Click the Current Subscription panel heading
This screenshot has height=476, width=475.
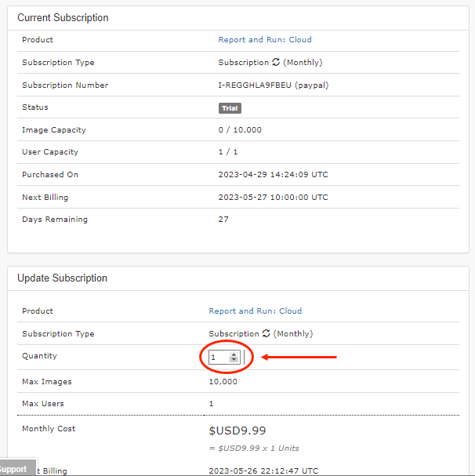(63, 18)
